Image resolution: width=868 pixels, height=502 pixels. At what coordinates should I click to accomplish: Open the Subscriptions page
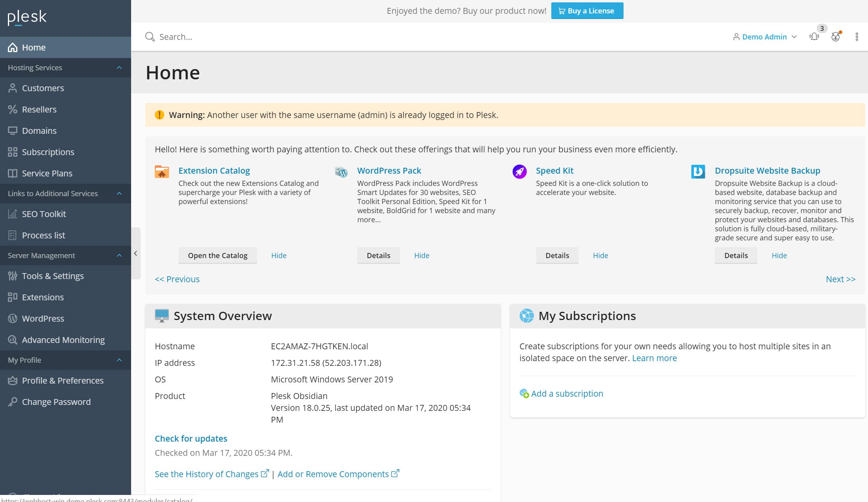click(x=48, y=152)
